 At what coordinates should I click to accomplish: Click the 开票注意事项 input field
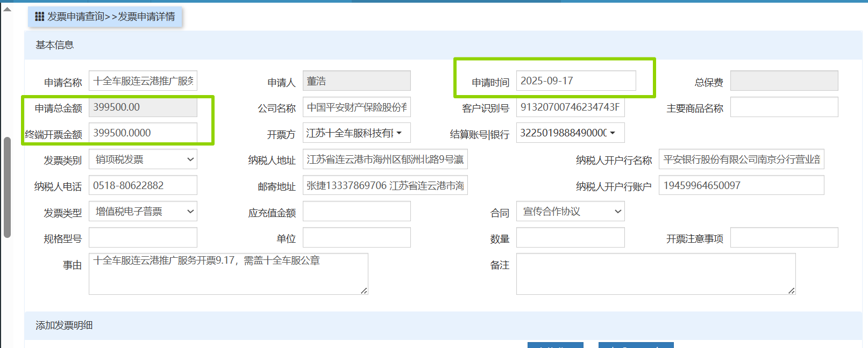[784, 237]
